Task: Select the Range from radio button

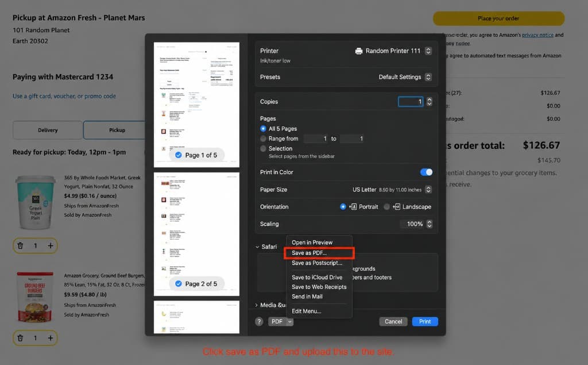Action: 263,139
